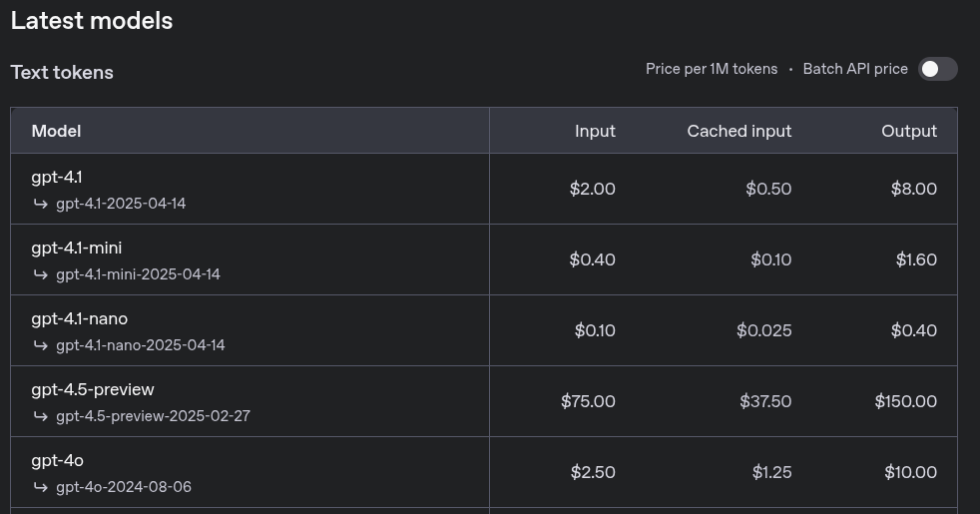Click the Input column header
Viewport: 980px width, 514px height.
pyautogui.click(x=595, y=131)
